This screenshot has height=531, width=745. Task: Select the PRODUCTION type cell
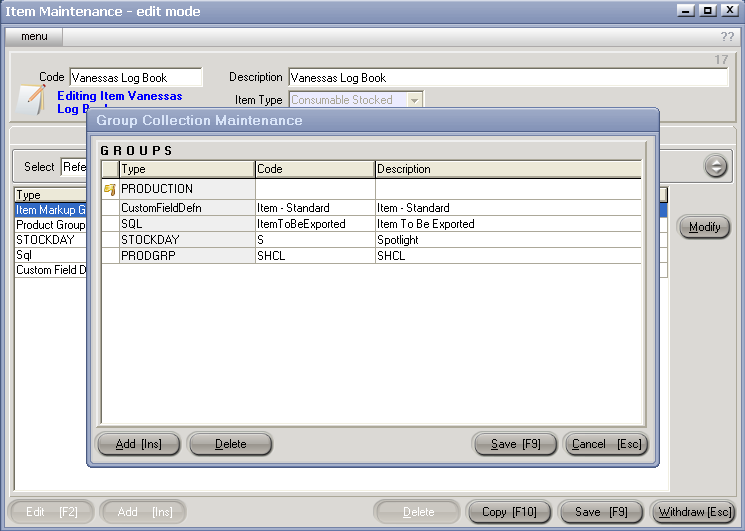point(187,189)
